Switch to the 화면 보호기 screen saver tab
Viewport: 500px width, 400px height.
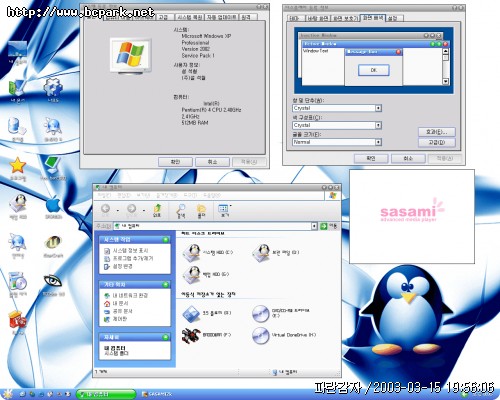tap(346, 18)
